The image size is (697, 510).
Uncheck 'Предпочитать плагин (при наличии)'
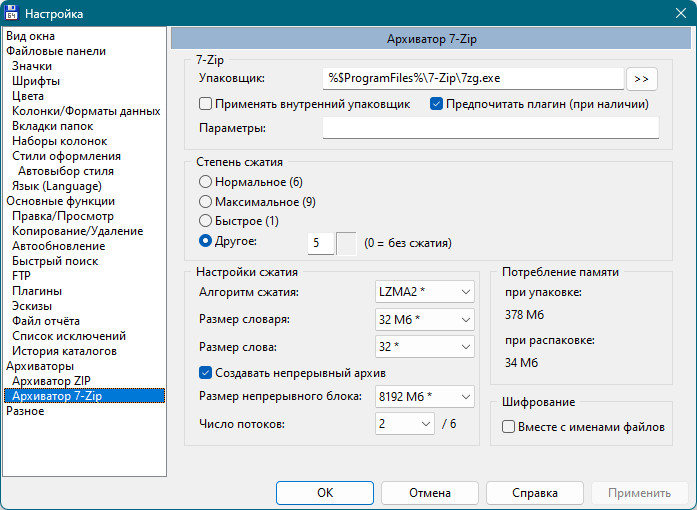[x=437, y=103]
